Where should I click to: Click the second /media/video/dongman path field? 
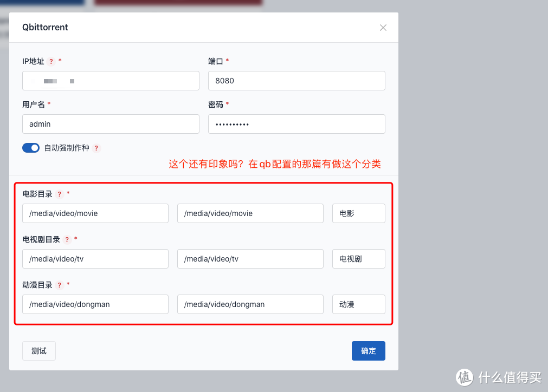click(x=250, y=304)
